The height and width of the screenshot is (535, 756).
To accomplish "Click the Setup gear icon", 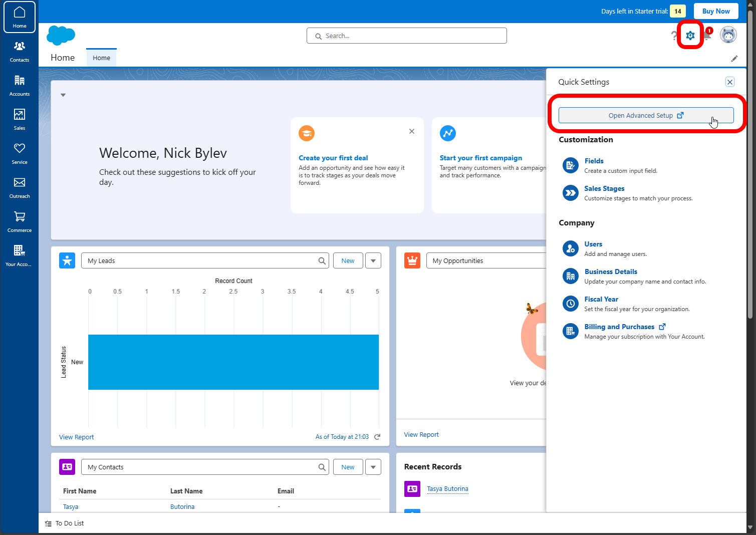I will point(690,36).
